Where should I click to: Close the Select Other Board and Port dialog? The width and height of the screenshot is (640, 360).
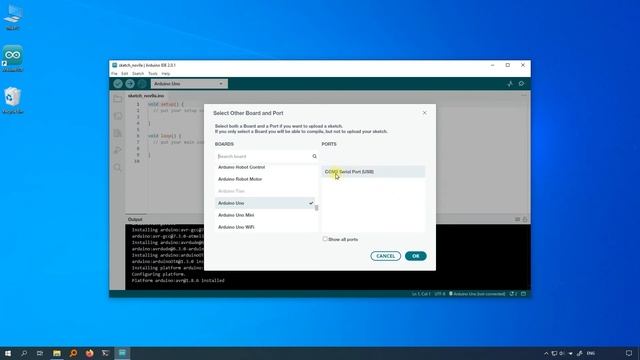pos(424,113)
